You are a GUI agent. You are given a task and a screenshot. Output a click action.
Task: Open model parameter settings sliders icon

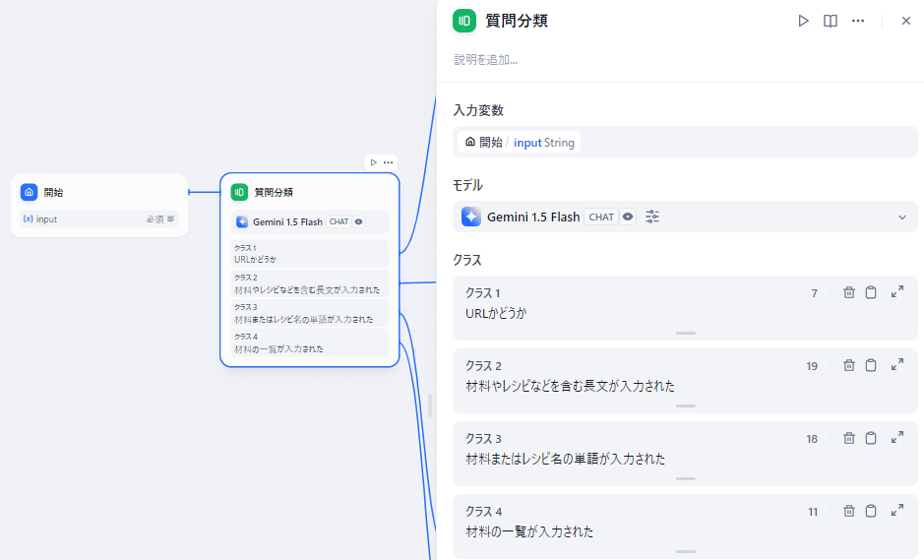652,217
